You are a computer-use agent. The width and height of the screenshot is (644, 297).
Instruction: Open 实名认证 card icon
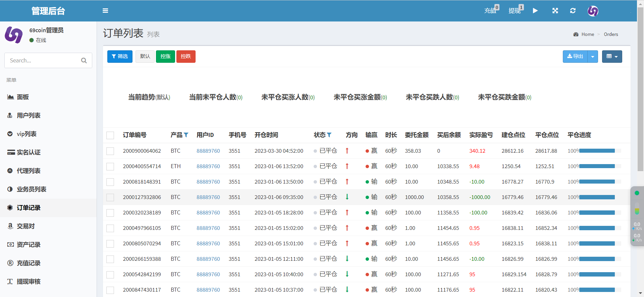click(x=11, y=152)
